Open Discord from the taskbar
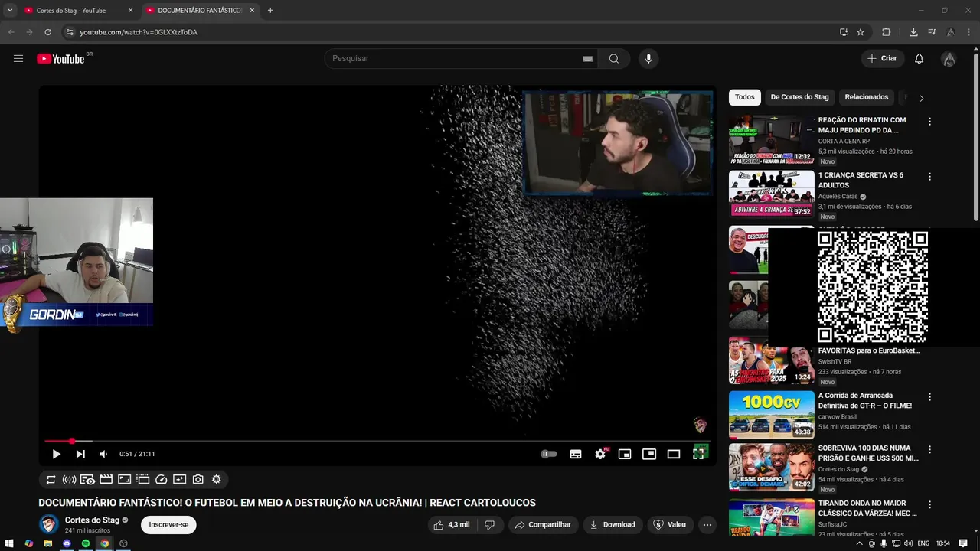Screen dimensions: 980x551 coord(67,543)
